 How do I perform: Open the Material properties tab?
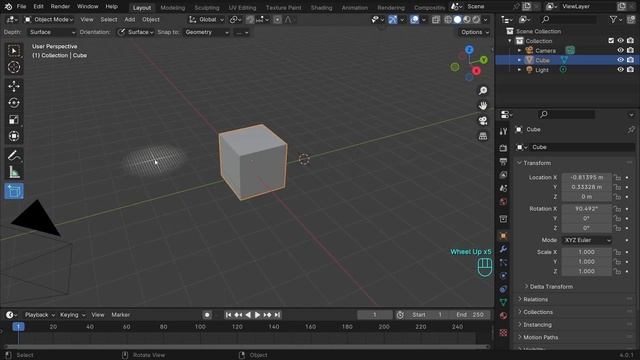point(503,316)
